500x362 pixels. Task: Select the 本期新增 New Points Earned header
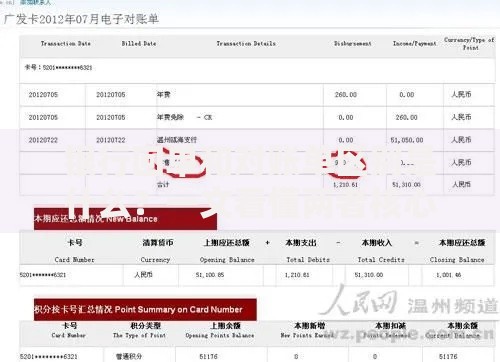click(307, 330)
